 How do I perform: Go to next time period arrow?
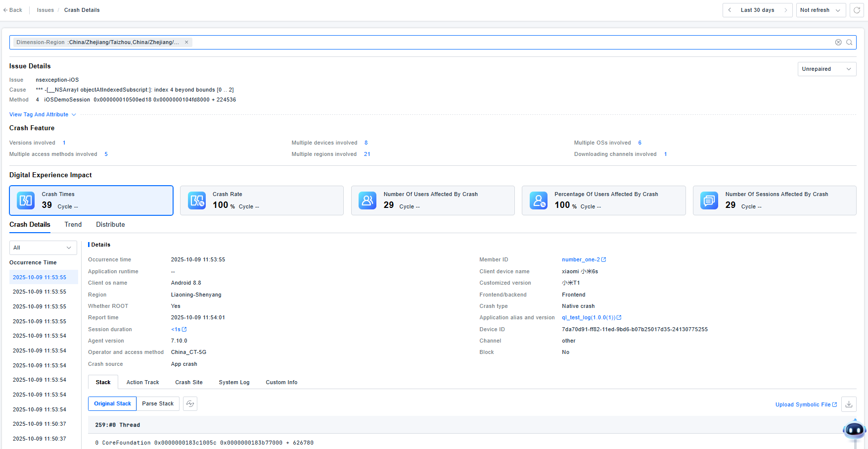[785, 10]
